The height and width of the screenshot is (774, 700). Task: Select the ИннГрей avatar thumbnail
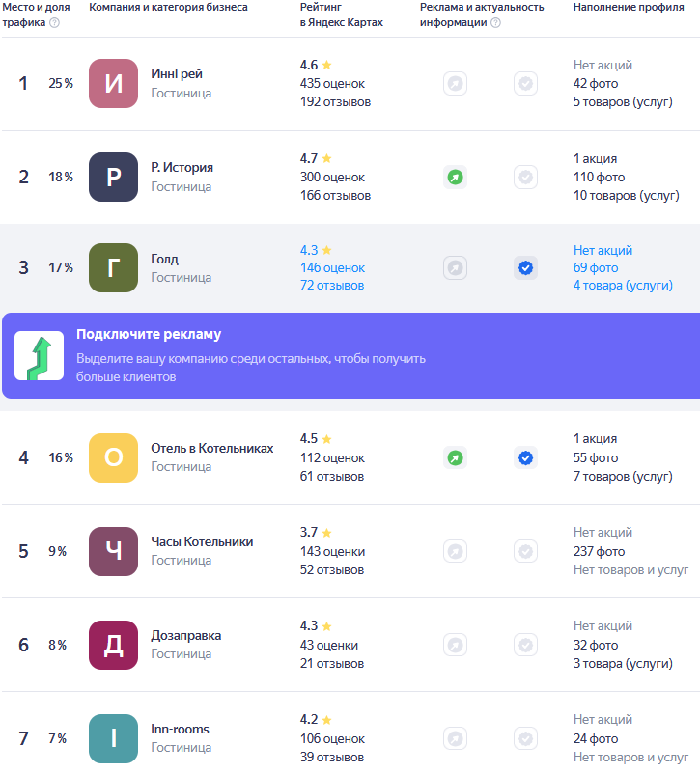113,84
